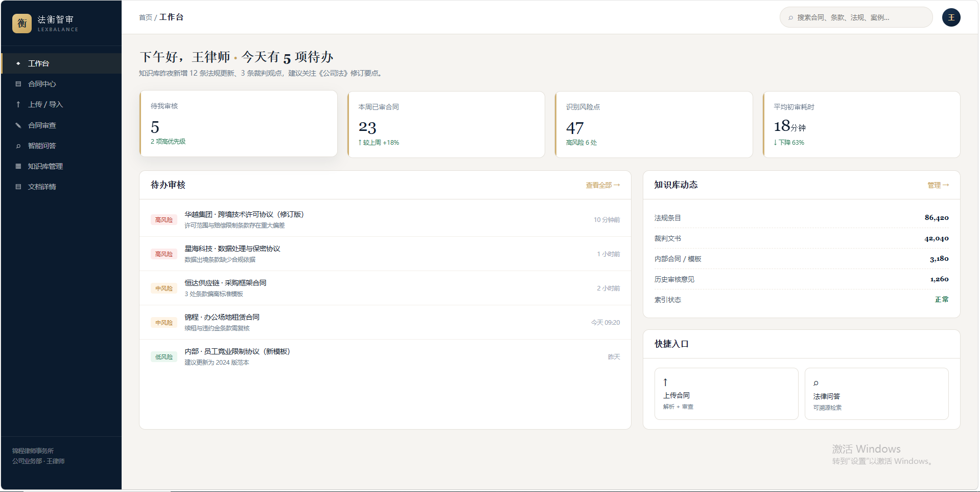Image resolution: width=980 pixels, height=492 pixels.
Task: Click the 法衡智审 logo icon
Action: pyautogui.click(x=22, y=23)
